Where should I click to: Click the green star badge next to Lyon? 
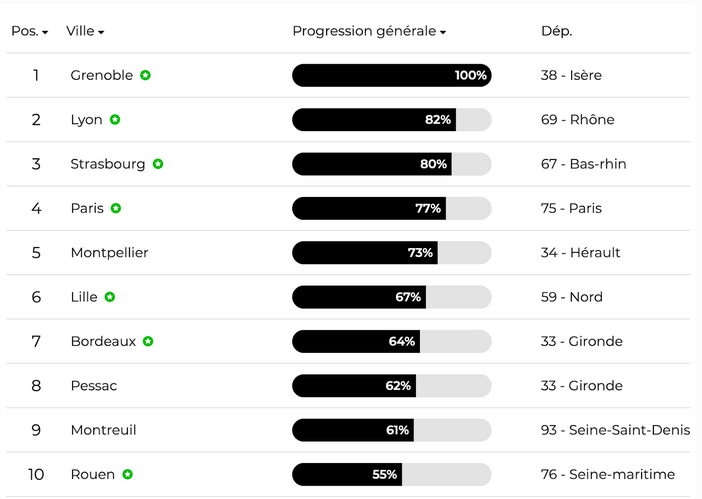(115, 120)
